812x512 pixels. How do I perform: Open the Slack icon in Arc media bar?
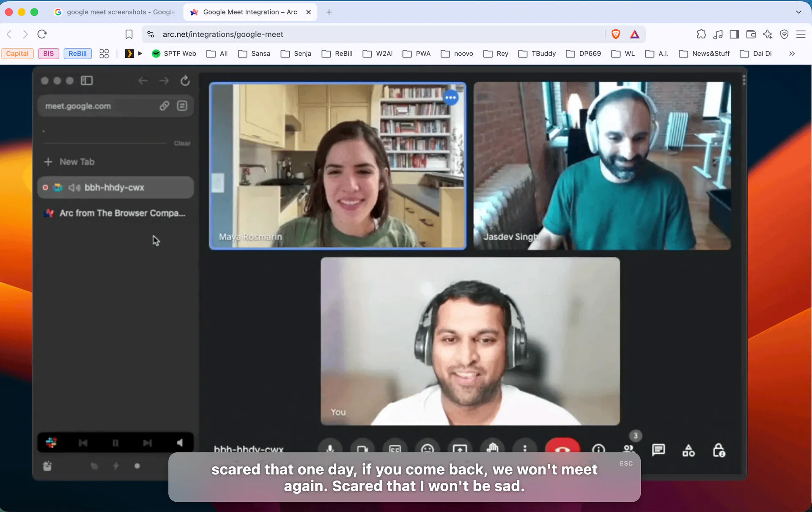[52, 443]
